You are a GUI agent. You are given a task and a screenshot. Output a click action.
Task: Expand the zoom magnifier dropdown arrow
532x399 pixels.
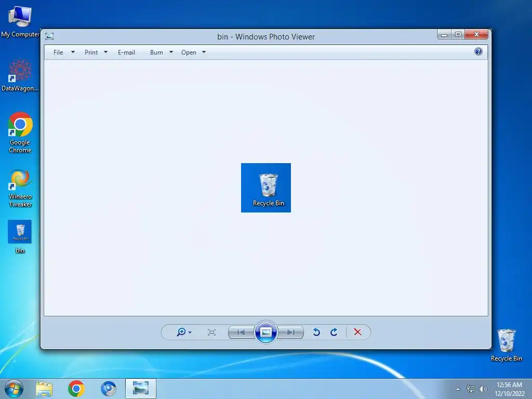coord(190,332)
